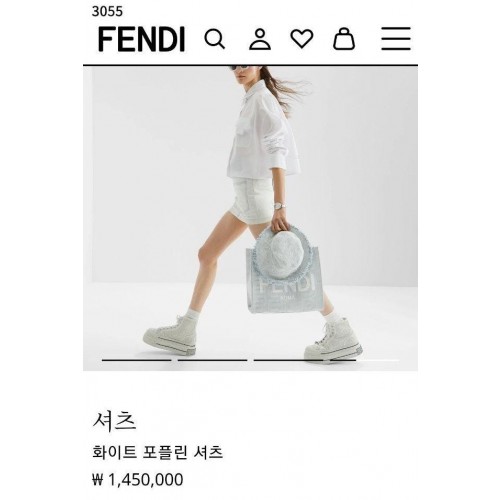Open the 화이트 포플린 셔츠 product title
The image size is (500, 500).
coord(157,453)
